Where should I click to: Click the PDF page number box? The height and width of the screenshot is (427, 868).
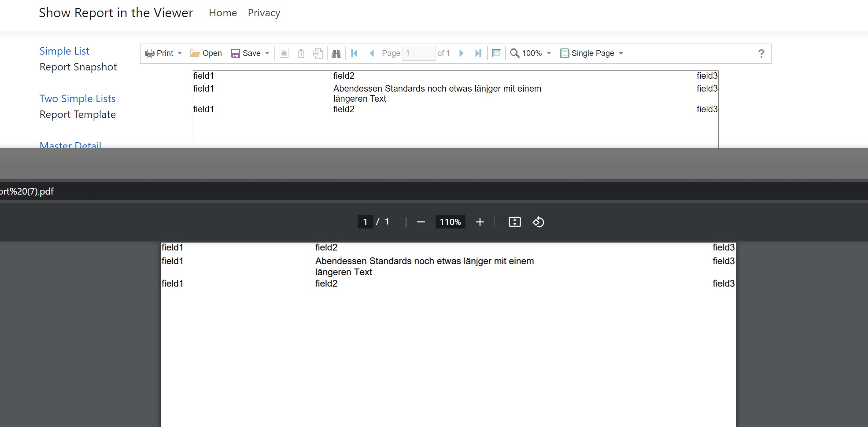365,222
